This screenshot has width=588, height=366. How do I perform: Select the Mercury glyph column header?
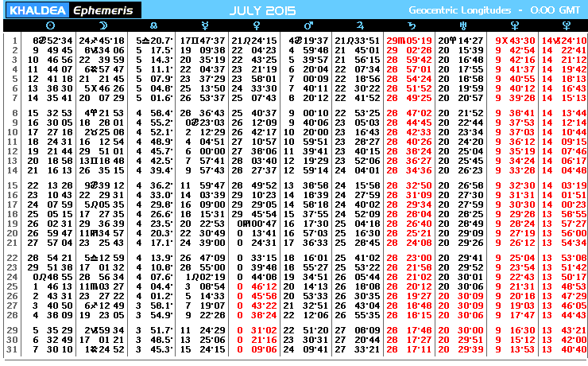205,26
